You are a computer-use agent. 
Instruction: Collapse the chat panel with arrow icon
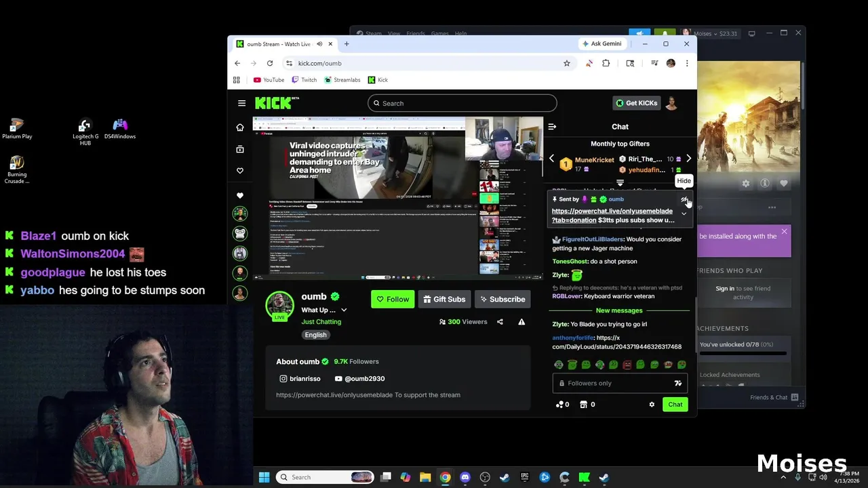(552, 126)
